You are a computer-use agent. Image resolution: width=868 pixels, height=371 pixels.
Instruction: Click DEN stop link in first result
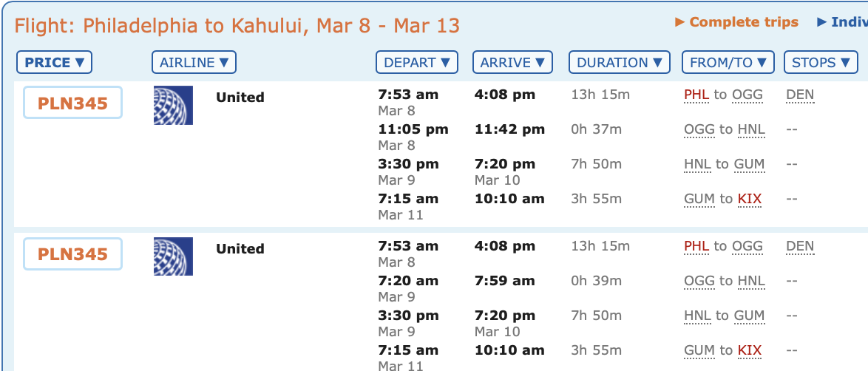tap(800, 95)
